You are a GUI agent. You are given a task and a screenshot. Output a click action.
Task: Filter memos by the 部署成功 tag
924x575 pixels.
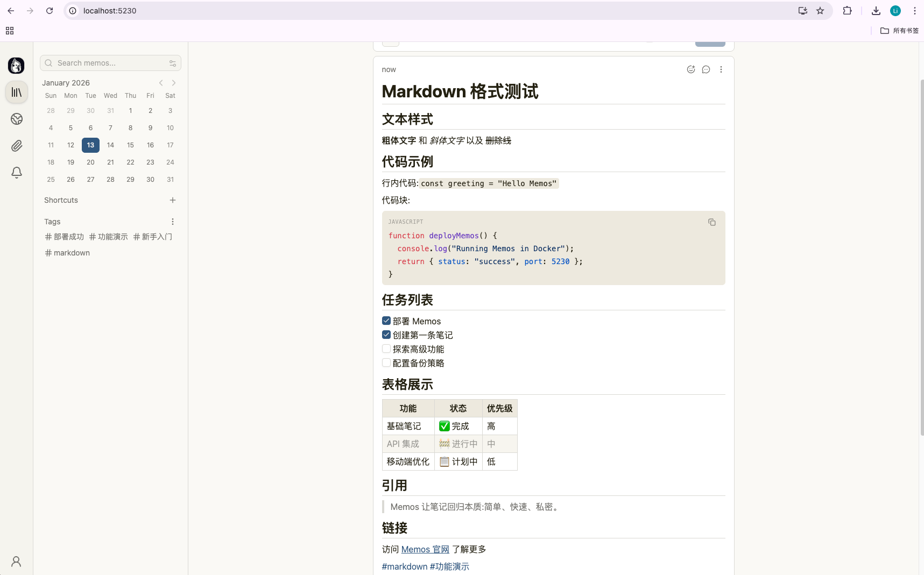coord(65,237)
